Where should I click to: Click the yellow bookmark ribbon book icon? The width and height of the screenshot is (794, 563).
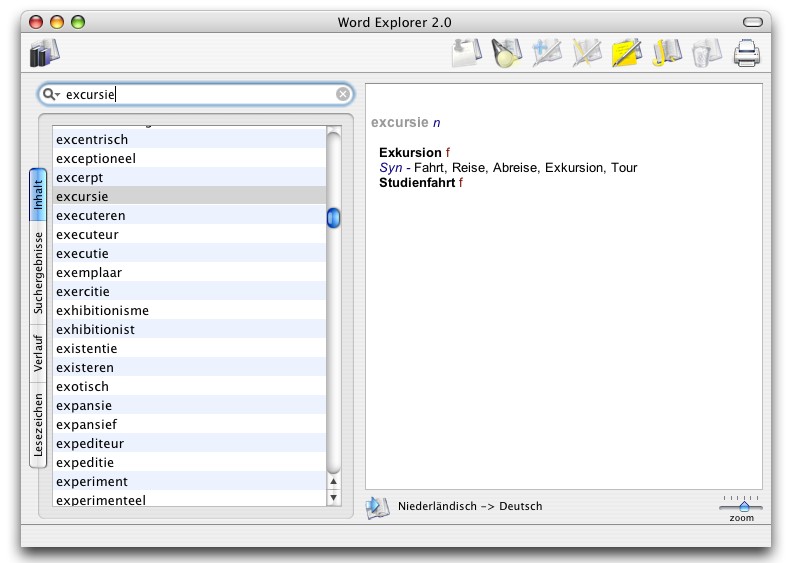tap(667, 53)
